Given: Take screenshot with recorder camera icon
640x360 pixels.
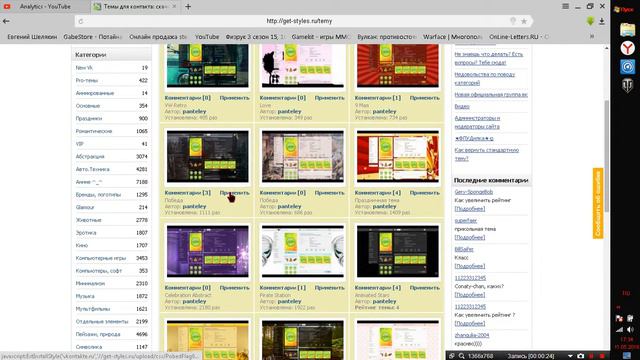Looking at the screenshot, I should tap(580, 356).
